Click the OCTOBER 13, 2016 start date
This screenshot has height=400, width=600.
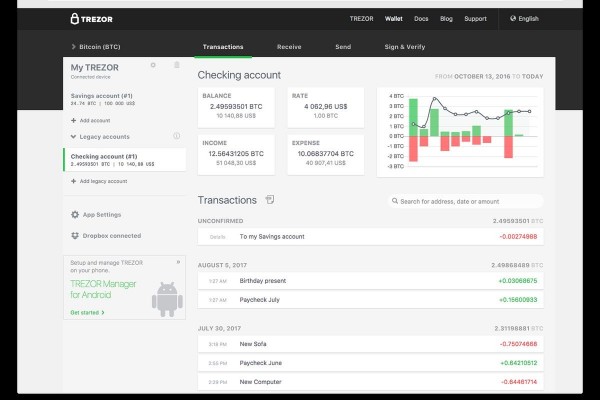pos(482,76)
